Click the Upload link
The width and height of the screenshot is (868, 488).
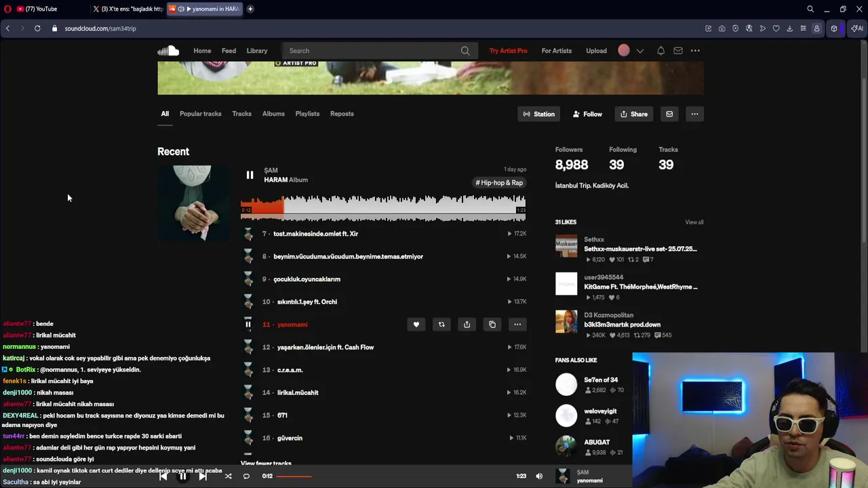597,51
